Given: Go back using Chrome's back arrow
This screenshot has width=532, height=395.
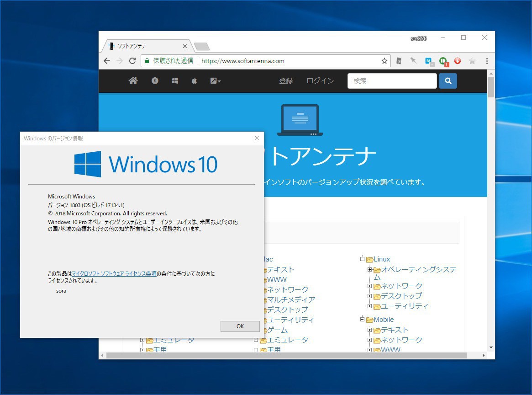Looking at the screenshot, I should pyautogui.click(x=107, y=61).
